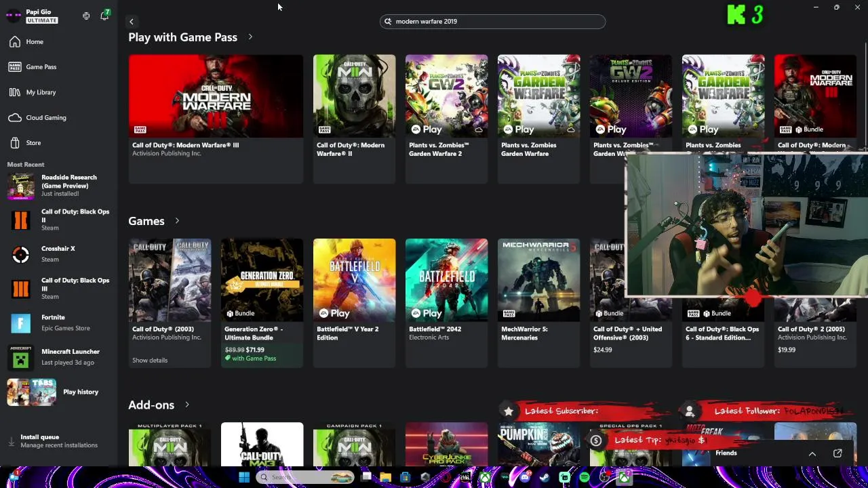The height and width of the screenshot is (488, 868).
Task: Open Roadside Research in Most Recent list
Action: click(x=59, y=185)
